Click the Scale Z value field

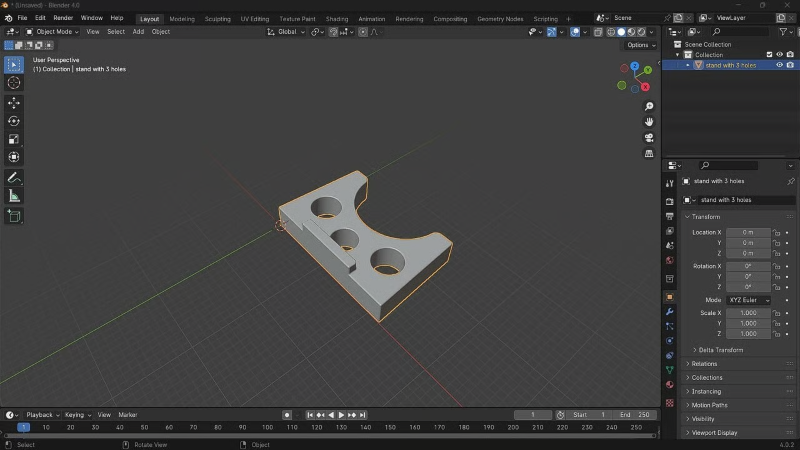[x=748, y=334]
